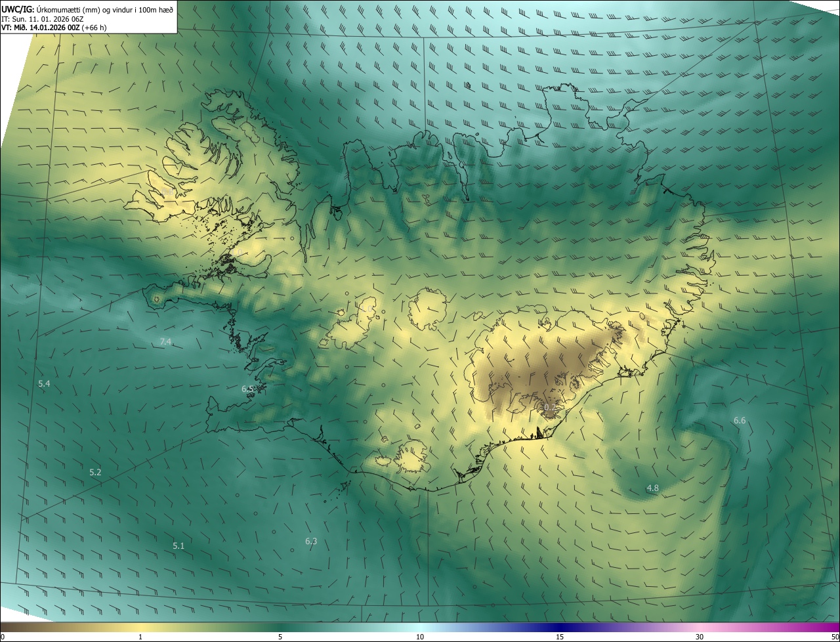Viewport: 840px width, 642px height.
Task: Click the 5.4 value label on the map
Action: click(x=44, y=383)
